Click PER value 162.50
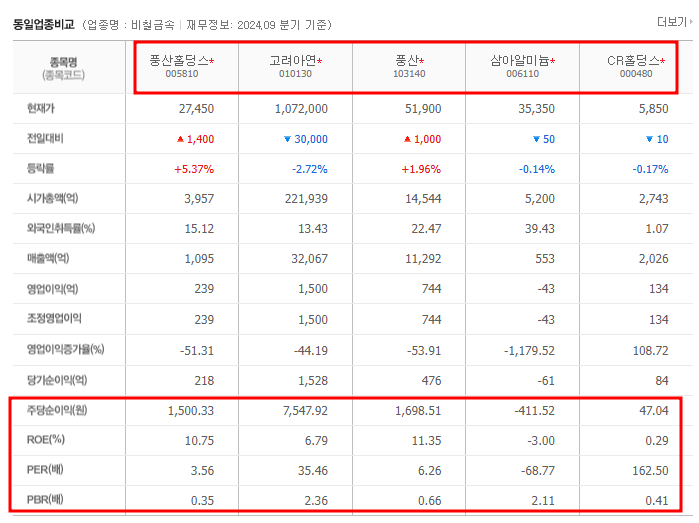The image size is (699, 523). pos(650,471)
